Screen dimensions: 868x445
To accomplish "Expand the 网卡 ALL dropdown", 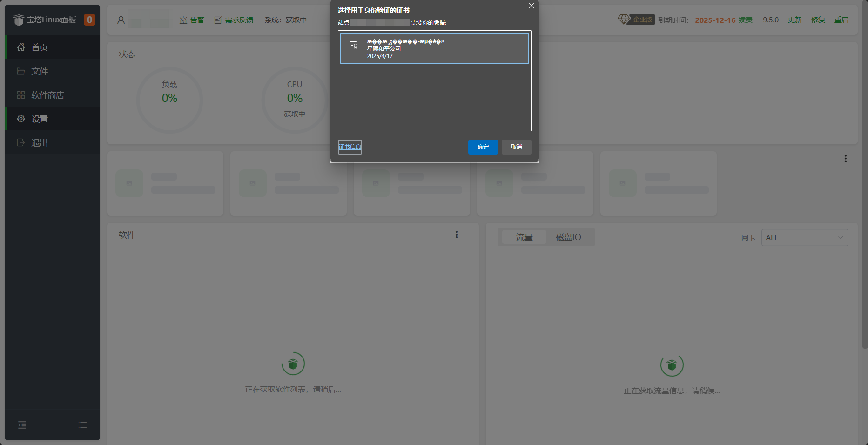I will tap(804, 237).
